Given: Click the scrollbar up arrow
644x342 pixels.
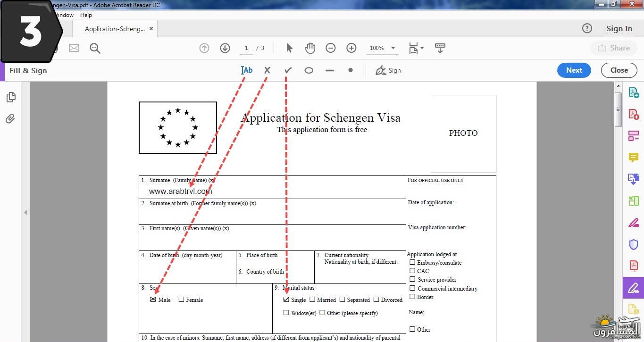Looking at the screenshot, I should coord(618,86).
